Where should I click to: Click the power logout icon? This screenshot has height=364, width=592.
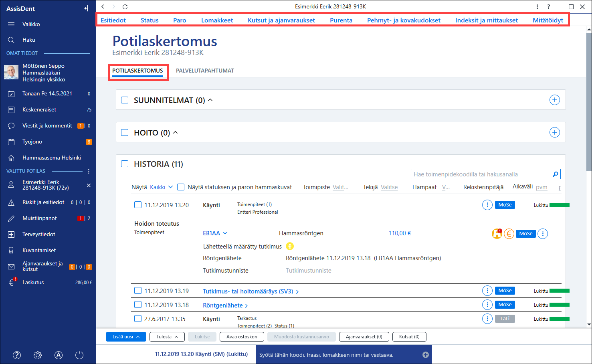79,355
